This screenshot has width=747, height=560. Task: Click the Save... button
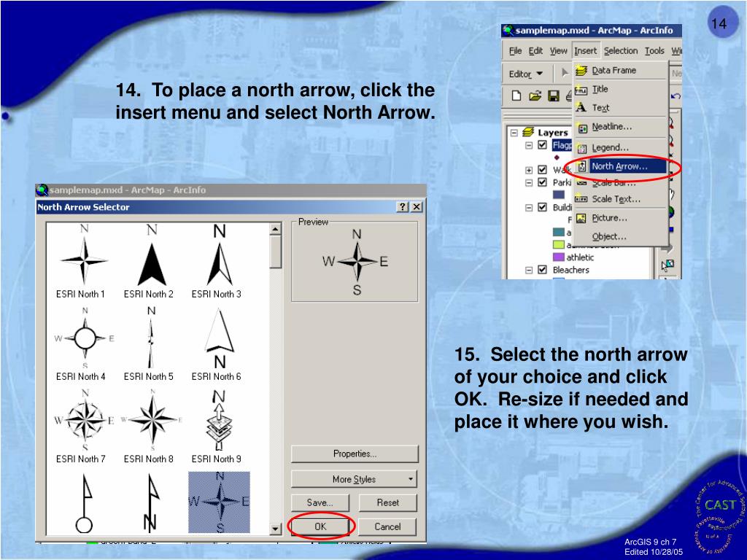point(320,502)
